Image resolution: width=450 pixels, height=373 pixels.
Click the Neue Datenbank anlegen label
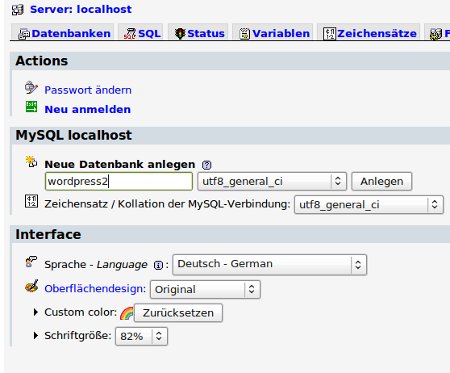pos(120,164)
